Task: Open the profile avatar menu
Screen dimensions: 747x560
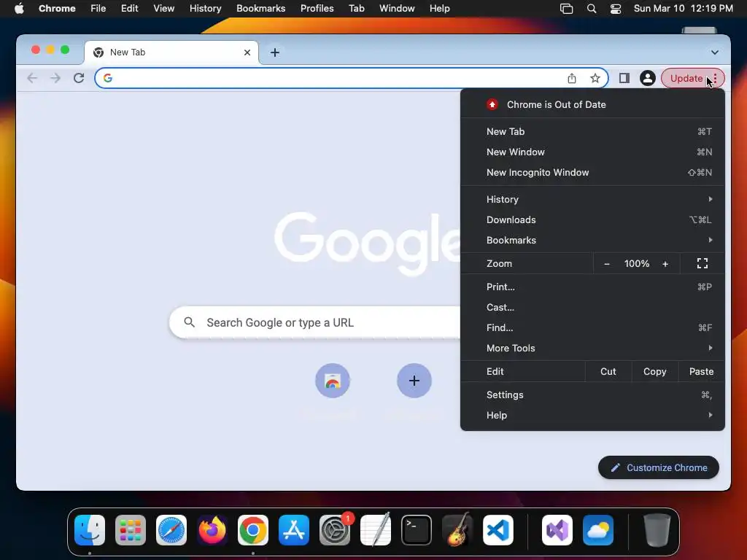Action: click(648, 78)
